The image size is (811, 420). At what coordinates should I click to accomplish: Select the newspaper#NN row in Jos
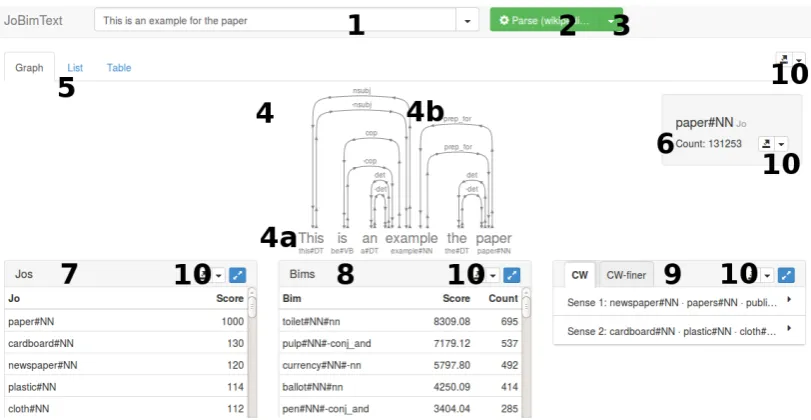point(126,365)
